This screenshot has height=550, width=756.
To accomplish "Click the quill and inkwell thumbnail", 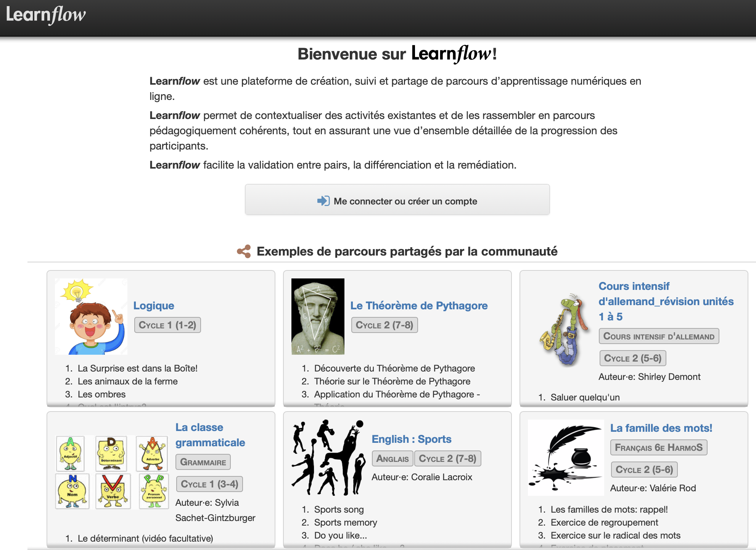I will [x=566, y=458].
